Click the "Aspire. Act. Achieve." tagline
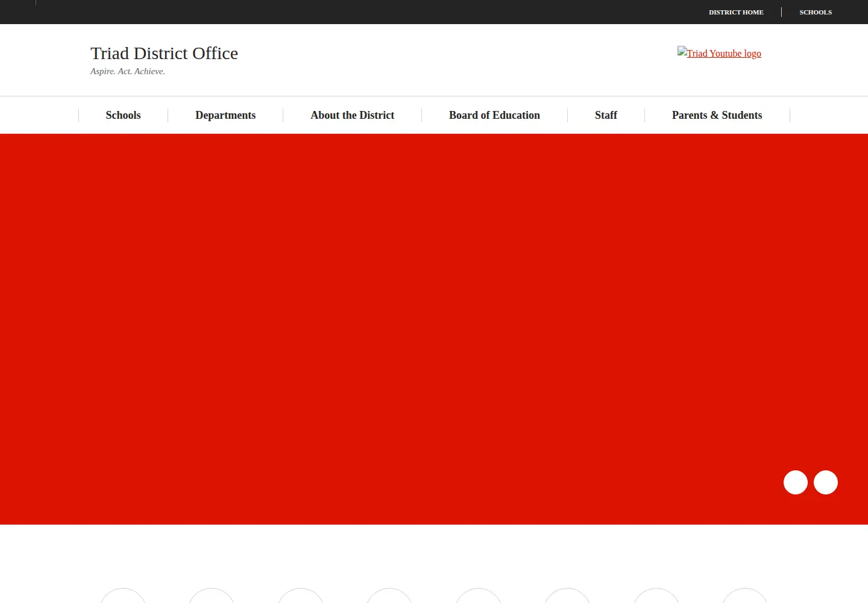The width and height of the screenshot is (868, 603). click(x=128, y=71)
